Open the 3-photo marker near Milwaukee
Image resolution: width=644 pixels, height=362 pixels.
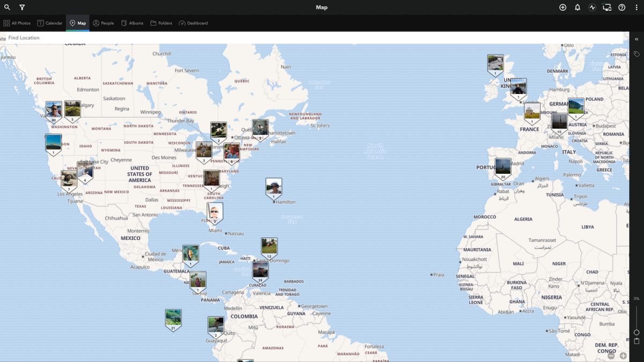point(203,152)
